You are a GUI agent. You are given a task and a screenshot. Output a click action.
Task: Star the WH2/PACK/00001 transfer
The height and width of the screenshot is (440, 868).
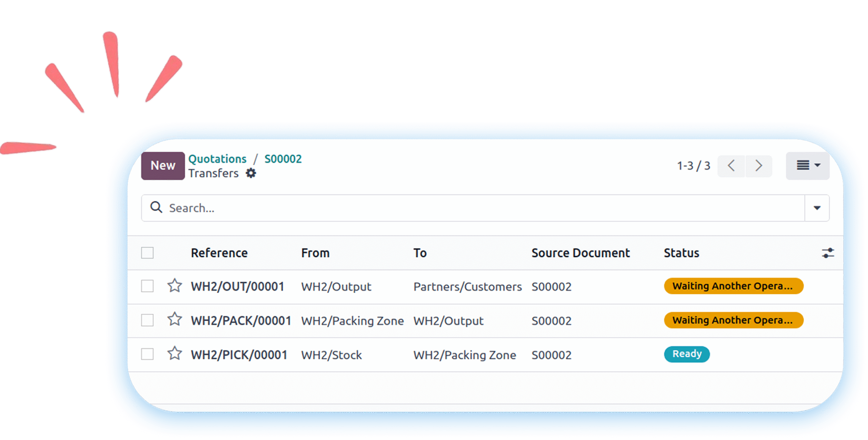tap(175, 320)
